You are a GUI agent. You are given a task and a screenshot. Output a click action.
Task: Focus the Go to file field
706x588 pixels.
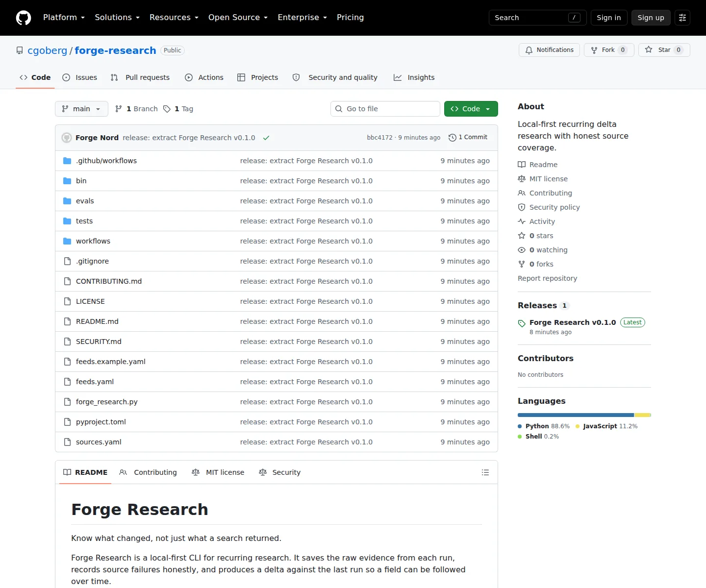[385, 109]
